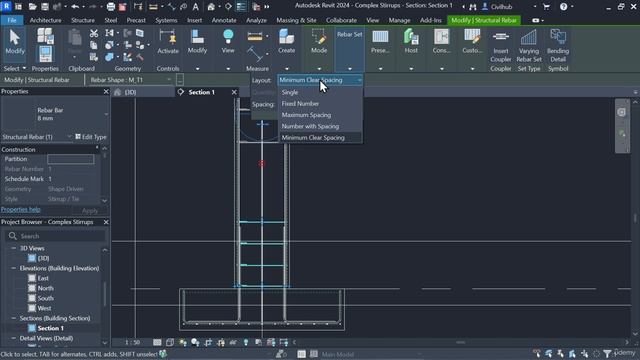Toggle Reveal Hidden Elements lightbulb
This screenshot has height=360, width=640.
(246, 342)
